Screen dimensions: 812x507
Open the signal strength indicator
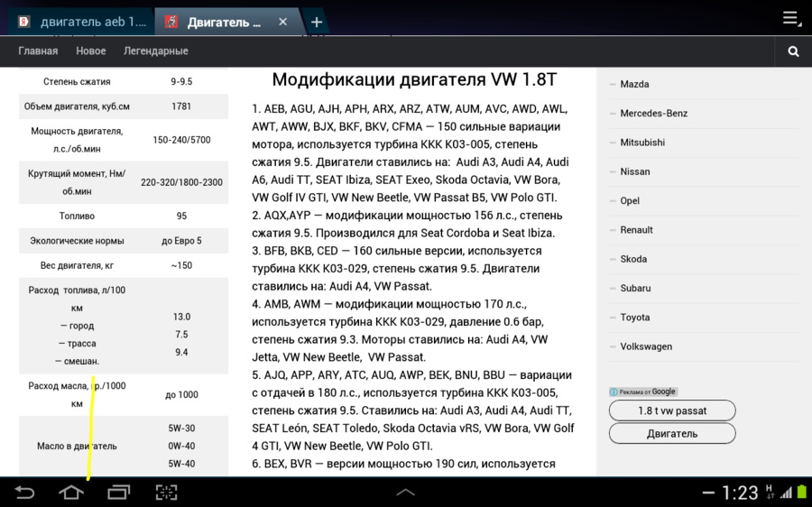787,493
